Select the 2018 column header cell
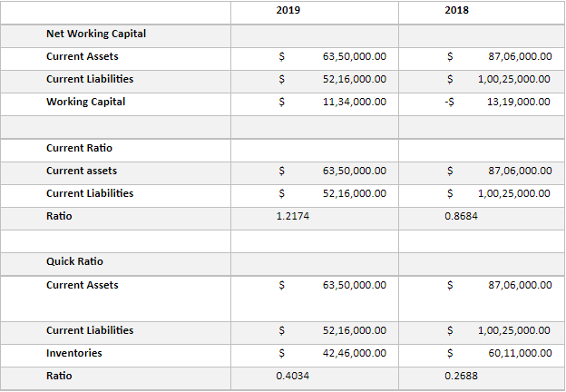This screenshot has width=566, height=392. (x=482, y=13)
